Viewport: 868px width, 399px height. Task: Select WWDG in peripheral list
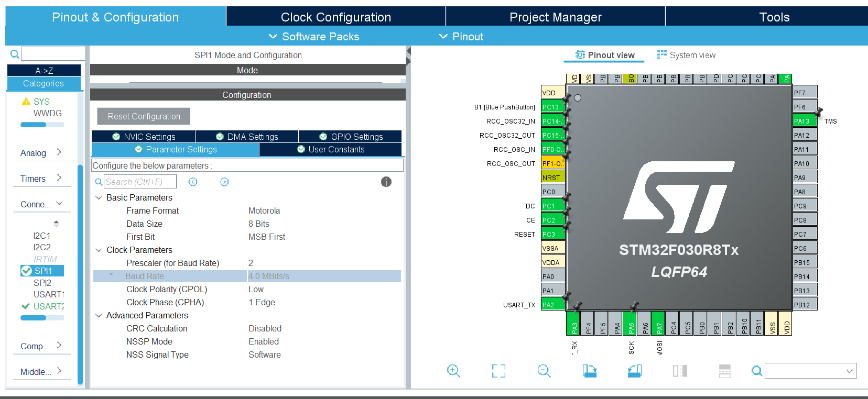[48, 113]
